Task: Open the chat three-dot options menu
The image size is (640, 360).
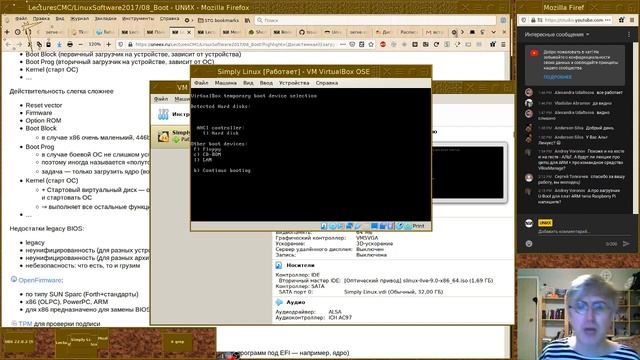Action: [x=629, y=35]
